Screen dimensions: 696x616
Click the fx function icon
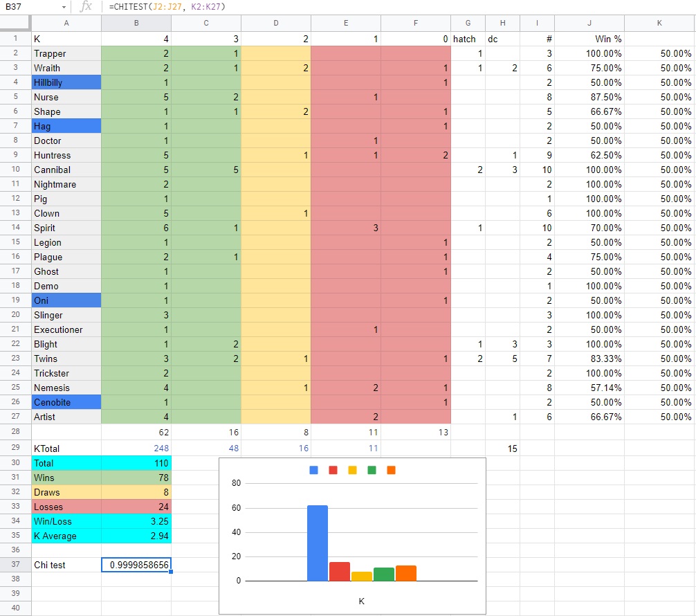[86, 7]
